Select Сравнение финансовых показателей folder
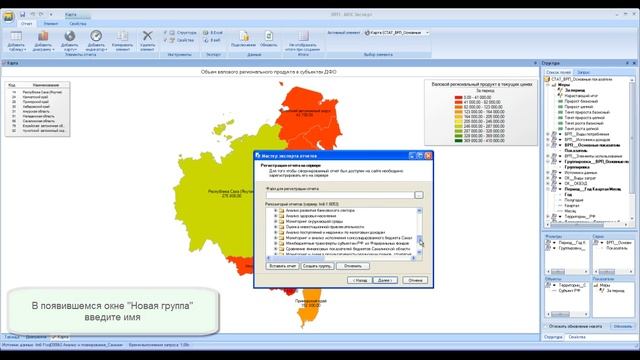 coord(348,249)
